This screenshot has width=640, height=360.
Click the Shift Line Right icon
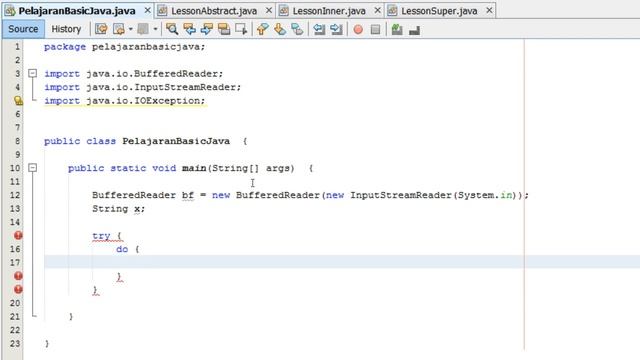pyautogui.click(x=336, y=29)
